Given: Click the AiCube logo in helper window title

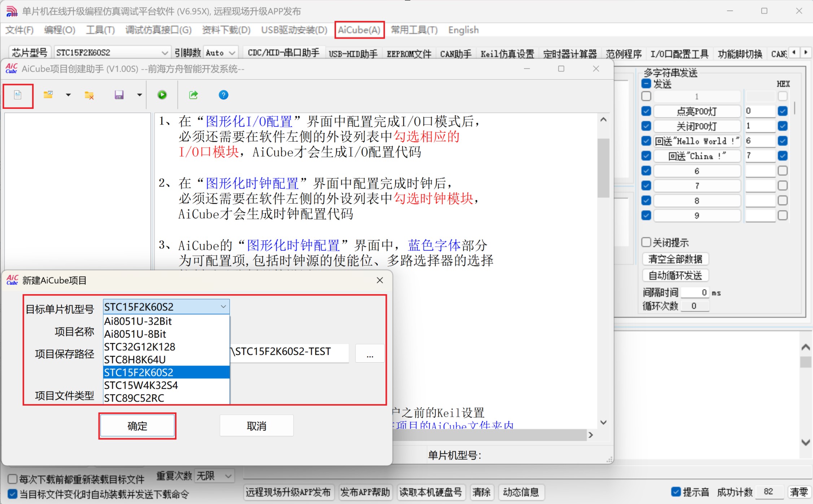Looking at the screenshot, I should point(12,68).
